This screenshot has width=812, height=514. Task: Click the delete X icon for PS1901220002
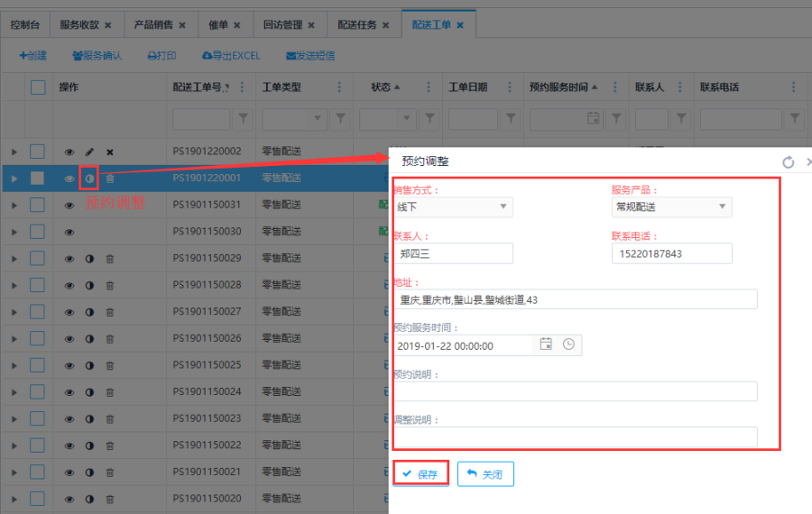pyautogui.click(x=109, y=152)
